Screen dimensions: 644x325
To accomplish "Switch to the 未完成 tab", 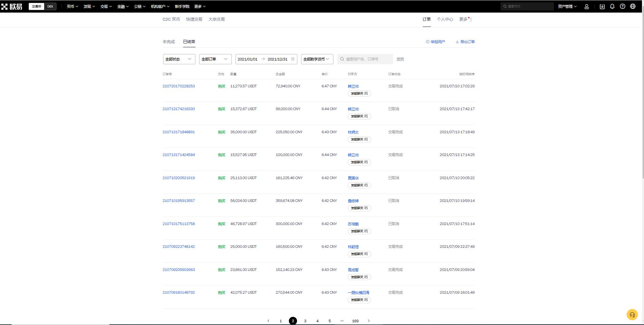I will [169, 42].
